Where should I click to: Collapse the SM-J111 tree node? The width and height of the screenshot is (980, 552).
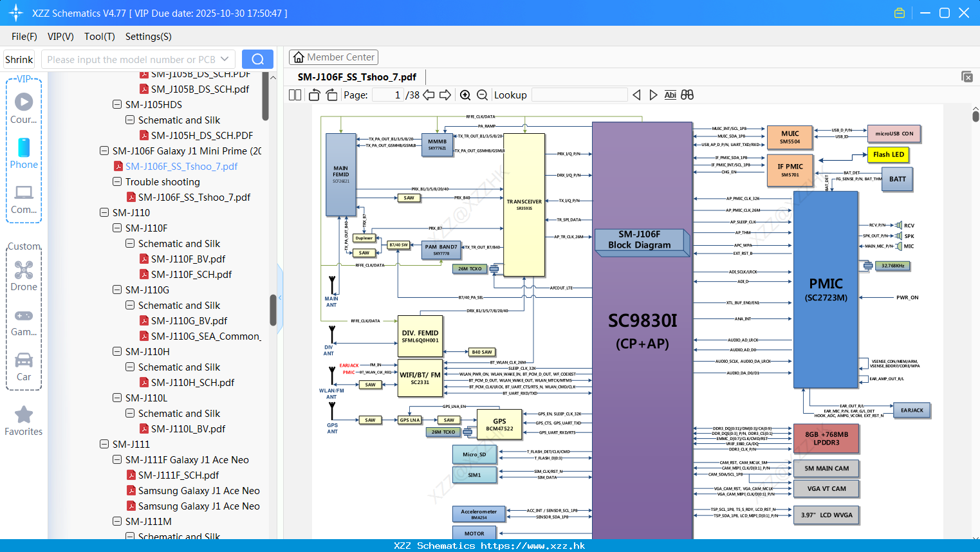pyautogui.click(x=104, y=444)
